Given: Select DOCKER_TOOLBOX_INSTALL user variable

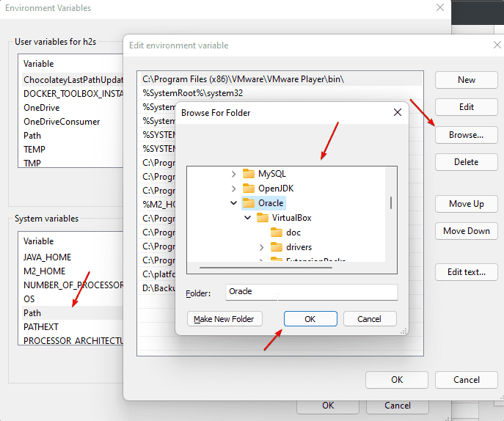Looking at the screenshot, I should click(73, 94).
